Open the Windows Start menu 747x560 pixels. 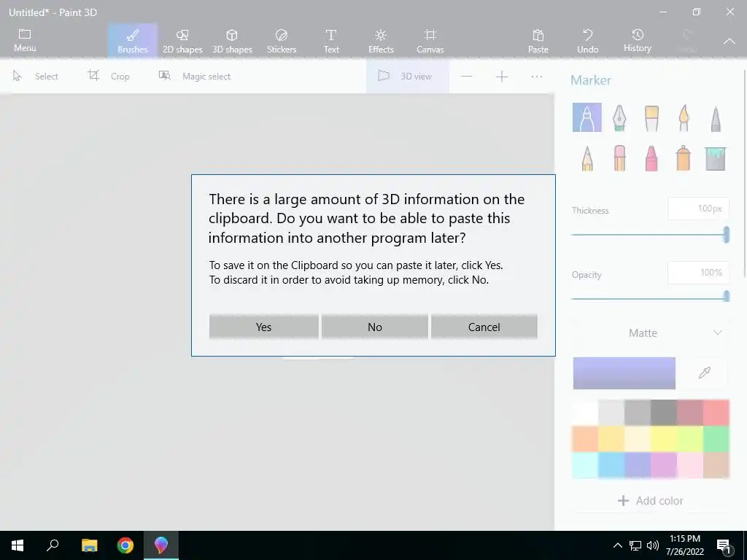click(x=18, y=545)
